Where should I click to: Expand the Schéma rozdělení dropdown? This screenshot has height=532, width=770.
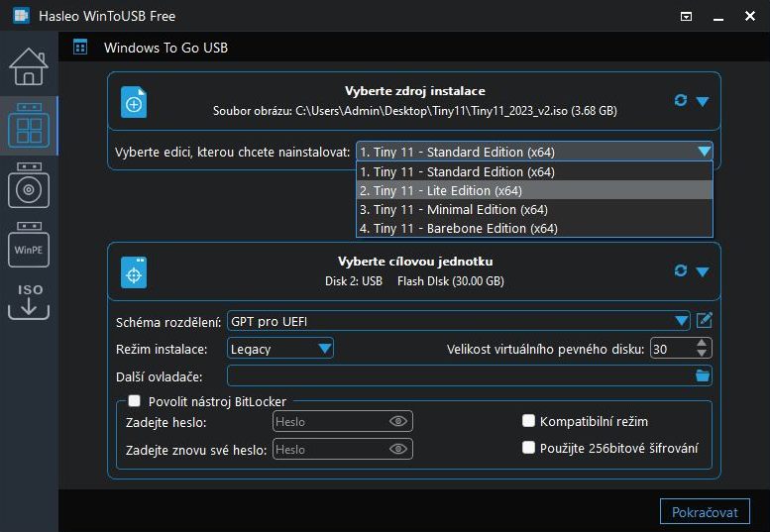tap(681, 321)
